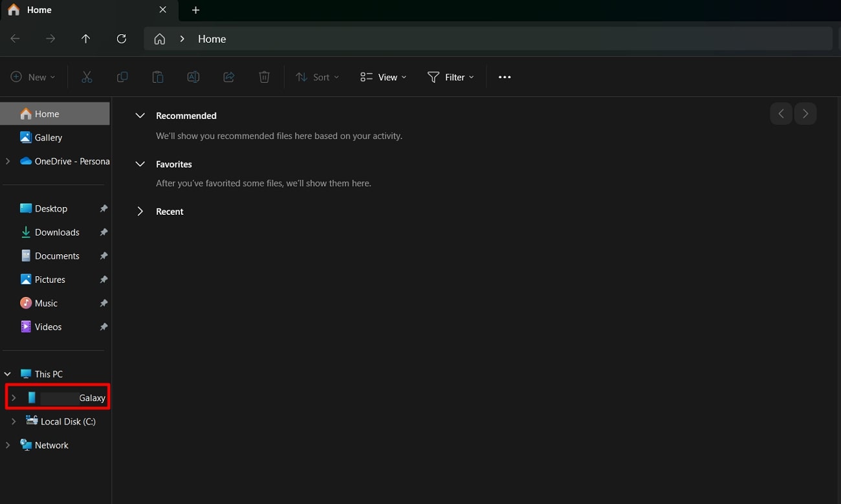Click the Delete trash icon
Screen dimensions: 841x504
(x=264, y=76)
